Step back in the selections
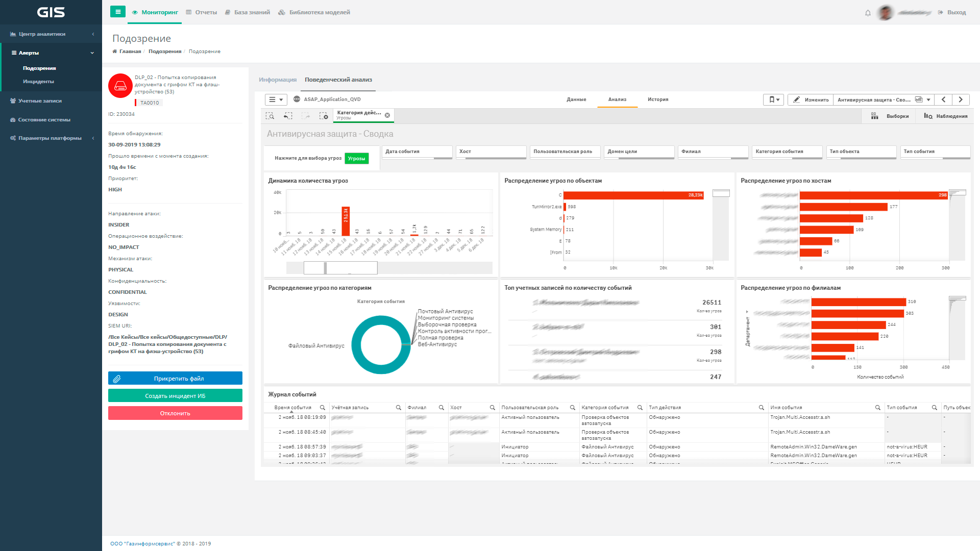Viewport: 980px width, 551px height. (288, 116)
